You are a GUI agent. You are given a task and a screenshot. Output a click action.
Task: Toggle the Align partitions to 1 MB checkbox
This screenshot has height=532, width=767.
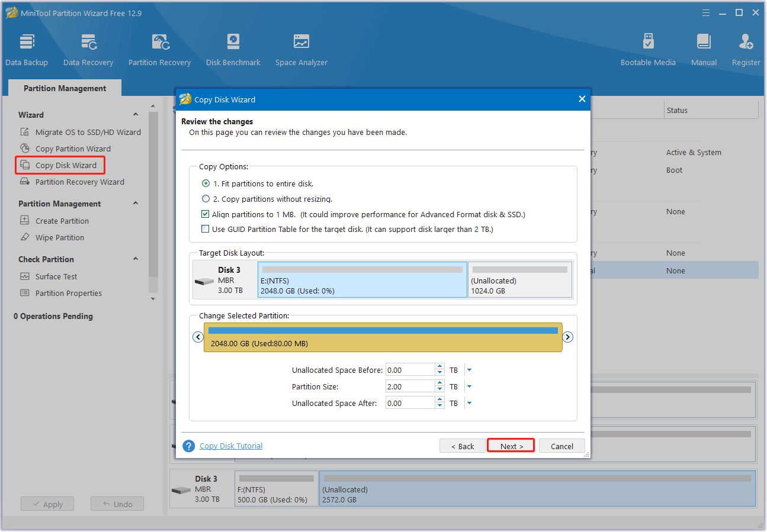(206, 214)
